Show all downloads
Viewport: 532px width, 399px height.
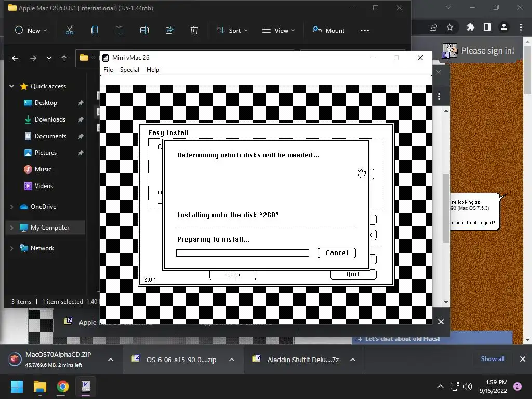493,359
